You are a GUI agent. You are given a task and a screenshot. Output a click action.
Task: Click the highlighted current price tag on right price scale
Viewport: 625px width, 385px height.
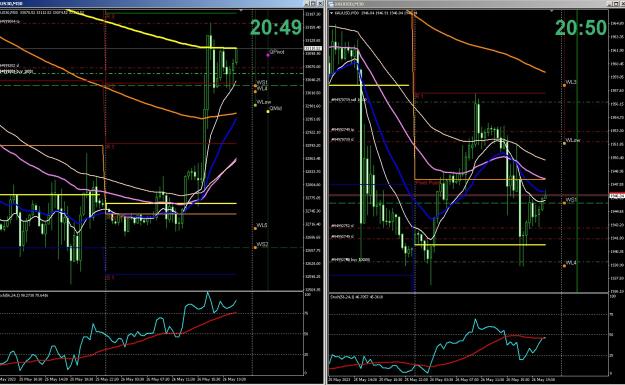coord(617,196)
